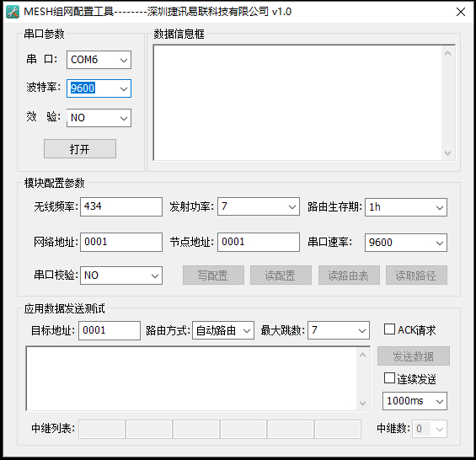This screenshot has width=476, height=460.
Task: Toggle the 连续发送 checkbox
Action: tap(389, 378)
